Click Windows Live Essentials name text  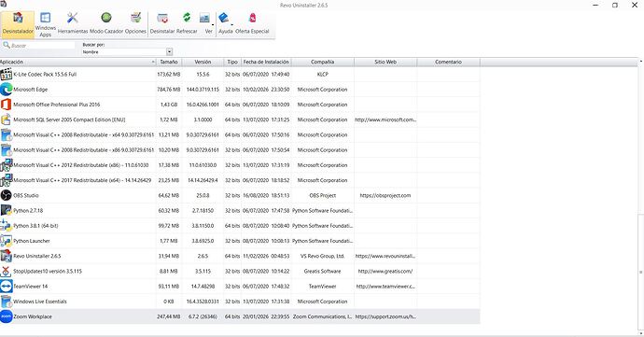coord(40,302)
